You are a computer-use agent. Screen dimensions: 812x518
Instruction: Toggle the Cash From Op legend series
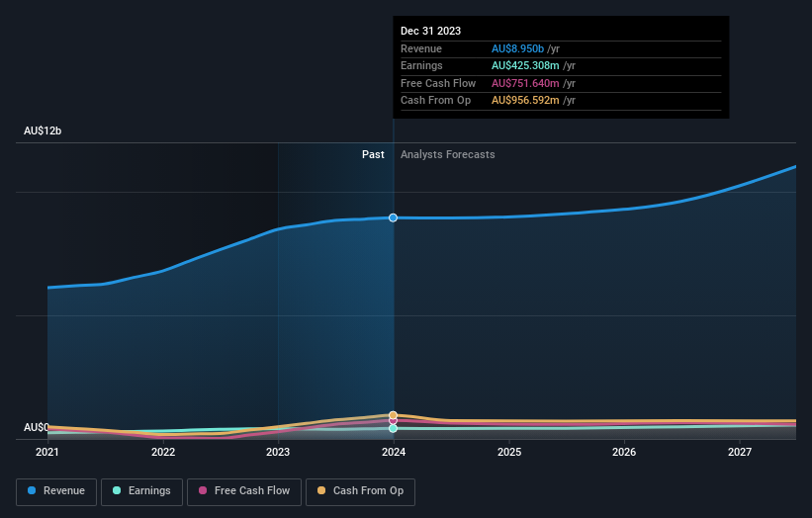coord(360,491)
